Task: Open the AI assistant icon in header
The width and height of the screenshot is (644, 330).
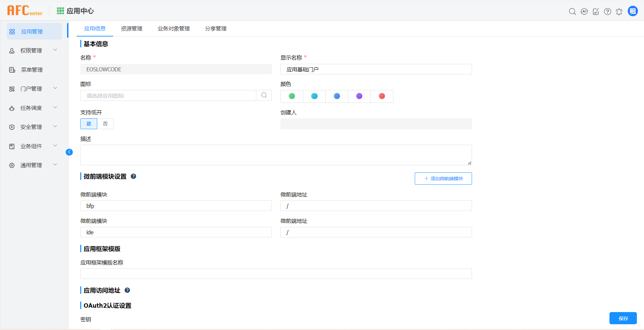Action: (x=584, y=11)
